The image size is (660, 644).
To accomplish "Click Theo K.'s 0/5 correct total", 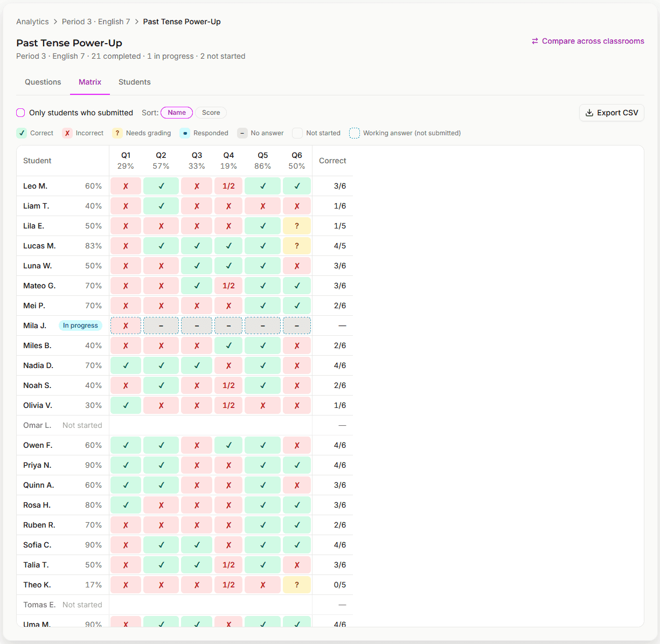I will (340, 585).
